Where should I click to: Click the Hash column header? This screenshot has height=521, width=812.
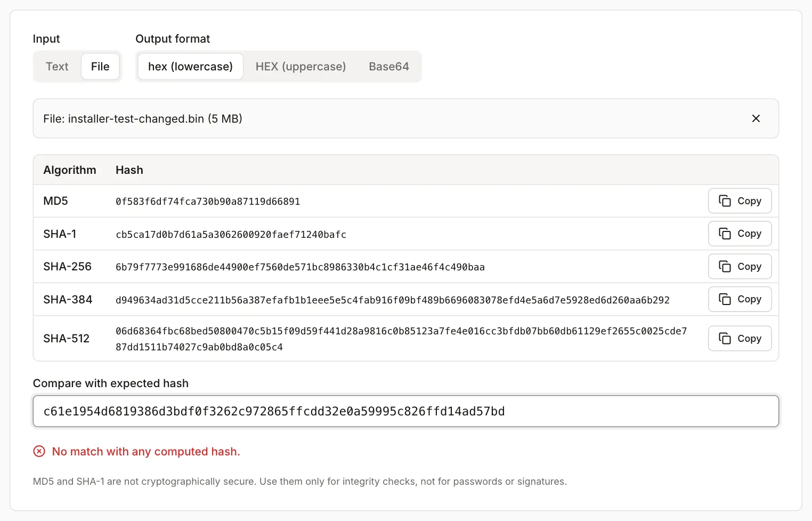point(129,170)
